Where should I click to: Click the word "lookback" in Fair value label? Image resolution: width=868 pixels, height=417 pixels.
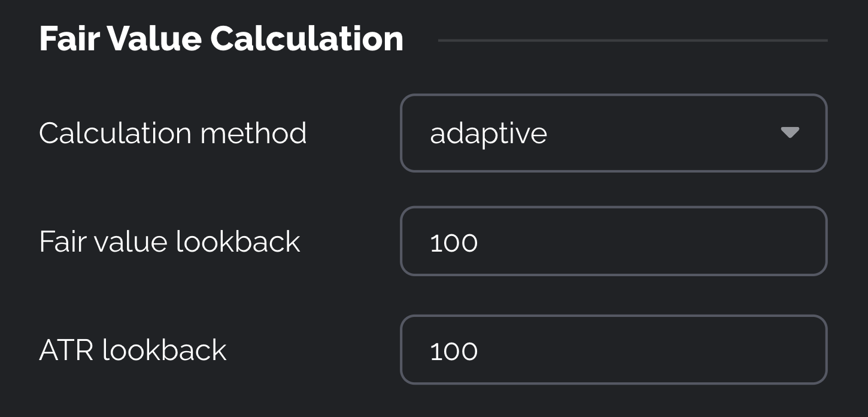coord(238,241)
